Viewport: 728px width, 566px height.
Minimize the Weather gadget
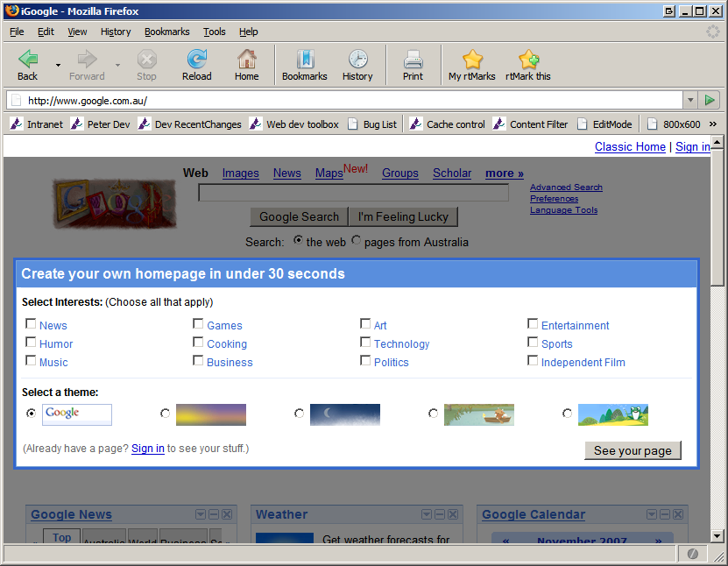point(440,514)
